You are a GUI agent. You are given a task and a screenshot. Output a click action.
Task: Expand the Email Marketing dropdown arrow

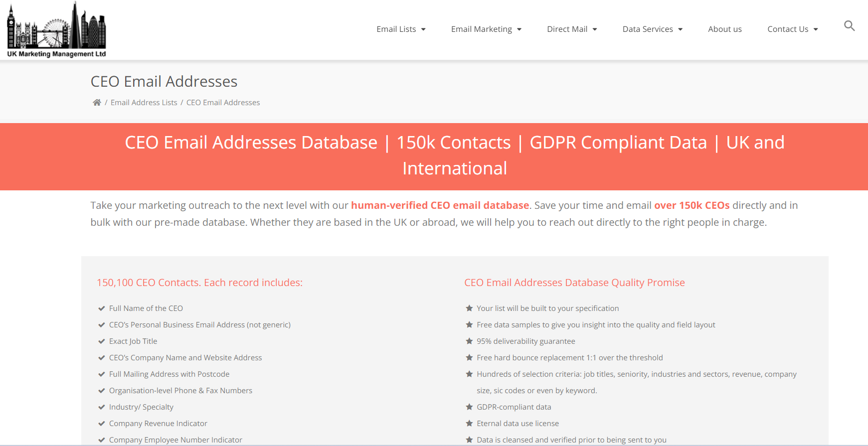519,29
